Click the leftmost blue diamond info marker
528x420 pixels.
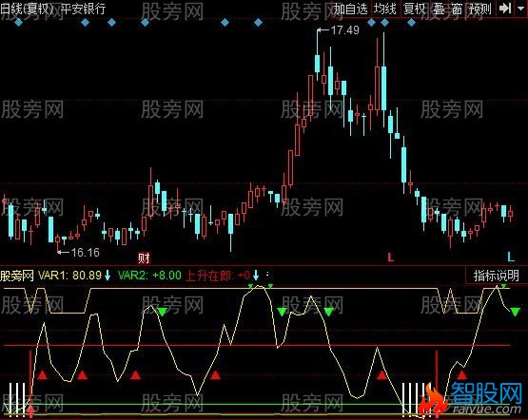point(18,23)
